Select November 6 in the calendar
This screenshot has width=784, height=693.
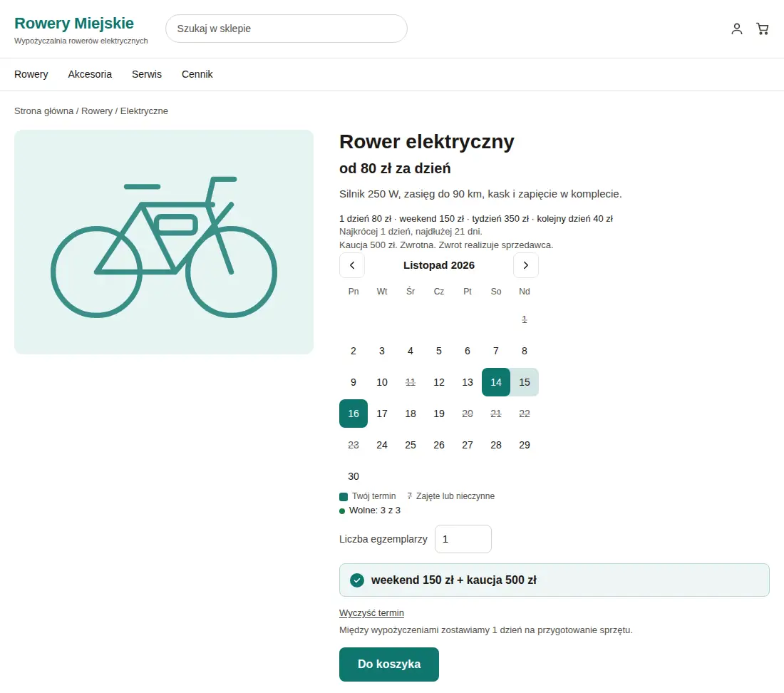pos(467,351)
